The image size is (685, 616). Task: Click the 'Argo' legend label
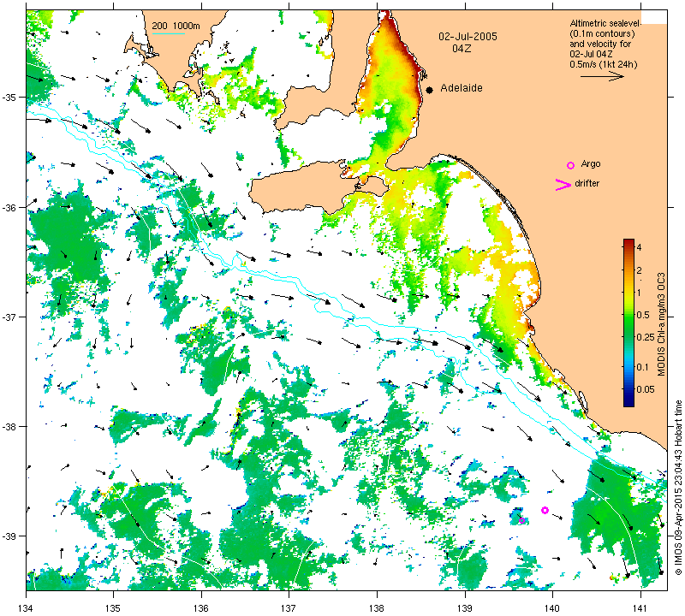click(x=591, y=163)
